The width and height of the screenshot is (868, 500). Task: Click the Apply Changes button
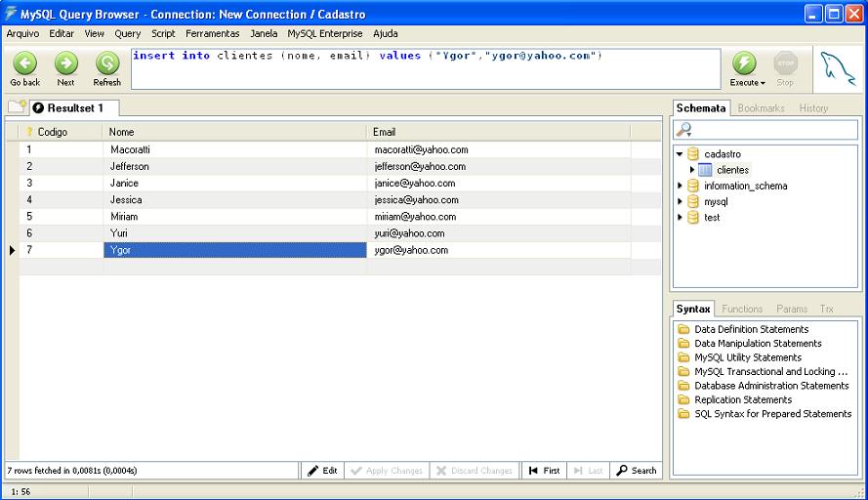click(387, 471)
